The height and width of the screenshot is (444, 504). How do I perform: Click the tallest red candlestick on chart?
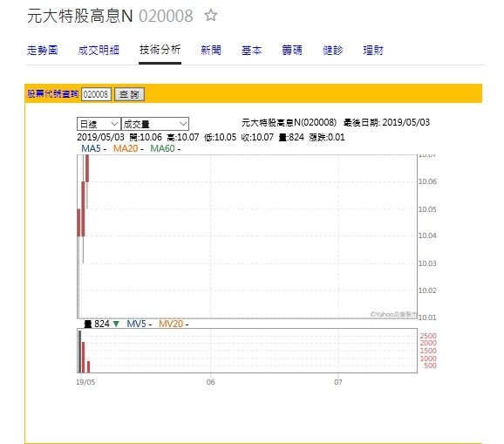coord(83,208)
